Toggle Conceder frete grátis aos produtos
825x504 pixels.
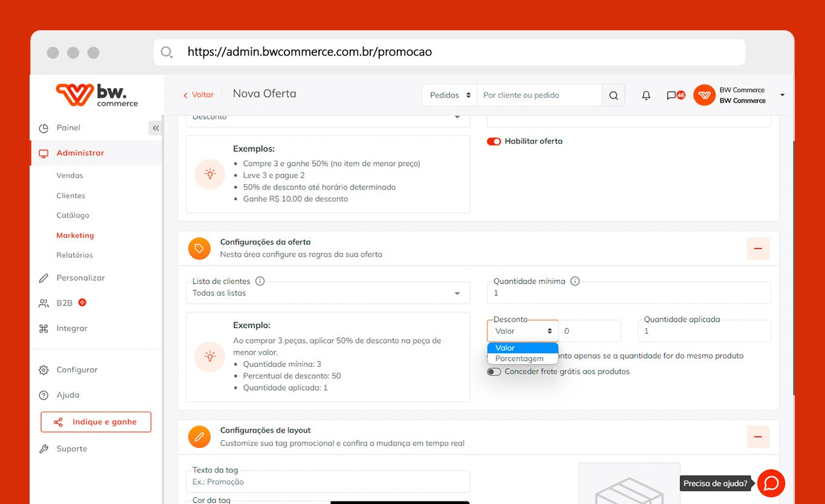[x=494, y=372]
